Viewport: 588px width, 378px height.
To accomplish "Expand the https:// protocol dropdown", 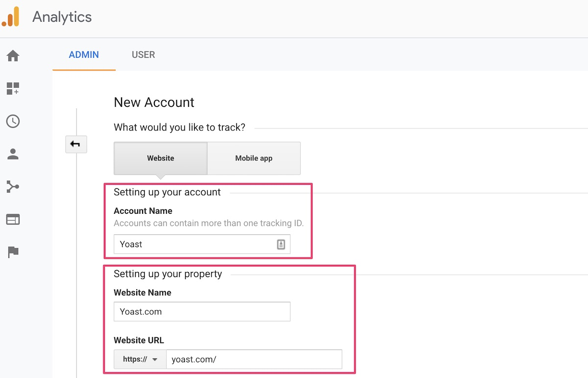I will (x=140, y=359).
